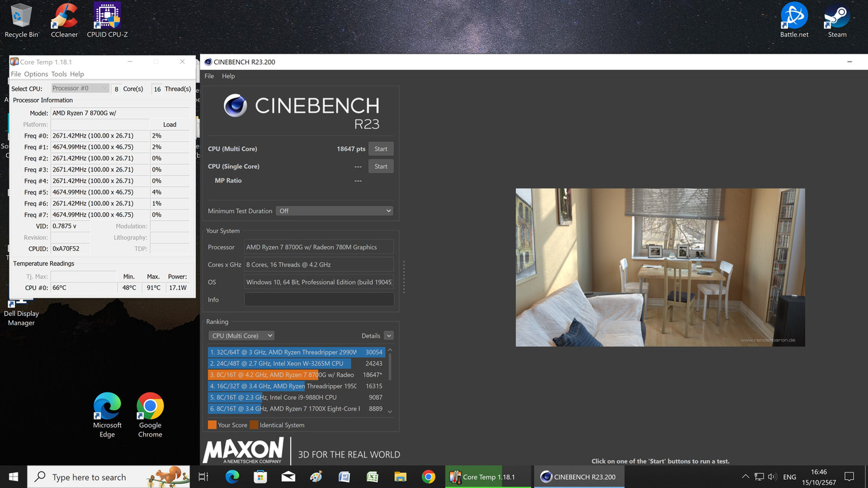The width and height of the screenshot is (868, 488).
Task: Open Microsoft Edge from the taskbar
Action: 232,477
